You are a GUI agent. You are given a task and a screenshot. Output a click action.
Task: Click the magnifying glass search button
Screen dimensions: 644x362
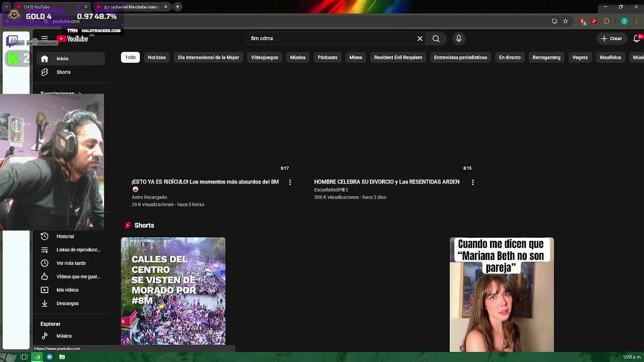[436, 39]
